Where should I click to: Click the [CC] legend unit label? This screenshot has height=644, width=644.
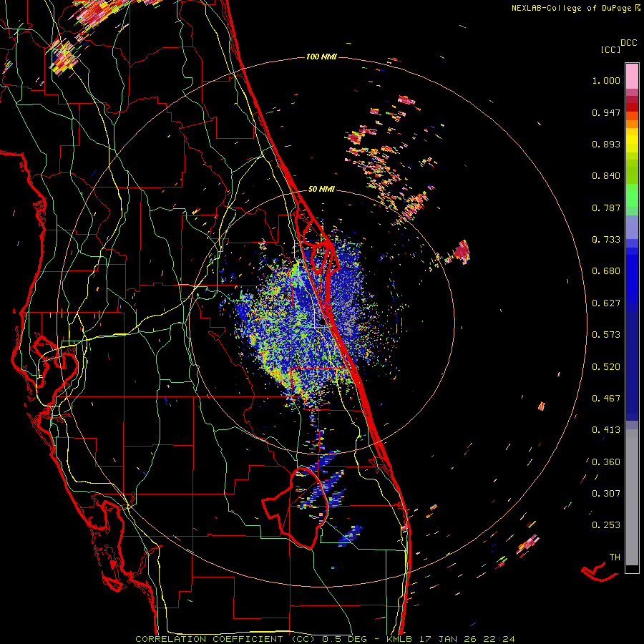point(611,49)
